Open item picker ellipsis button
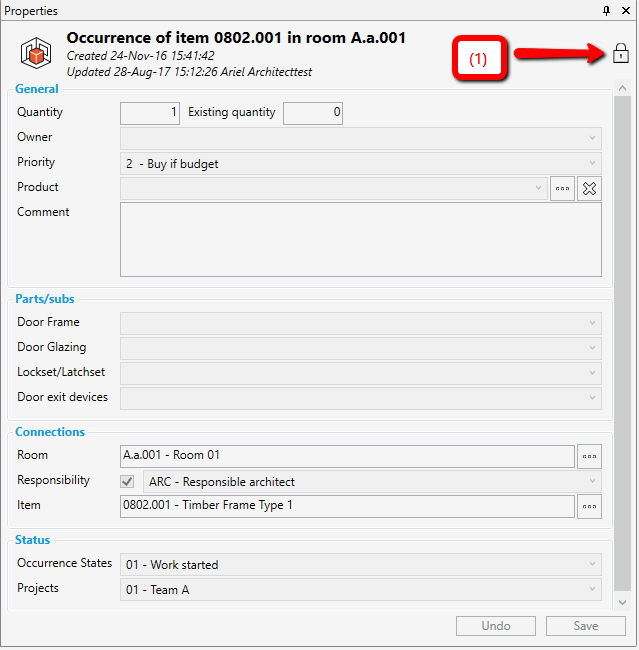This screenshot has height=650, width=639. coord(589,507)
